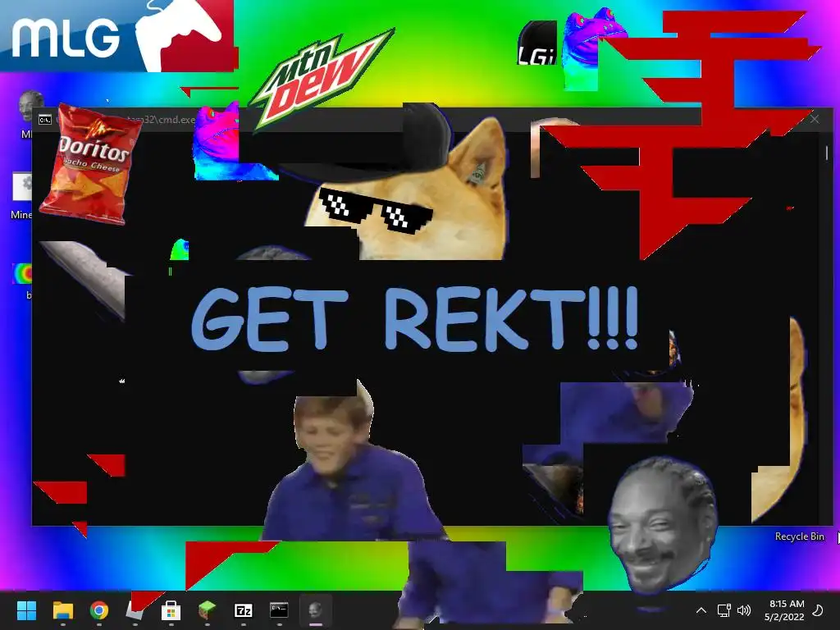Click the cmd.exe window title text

tap(162, 120)
